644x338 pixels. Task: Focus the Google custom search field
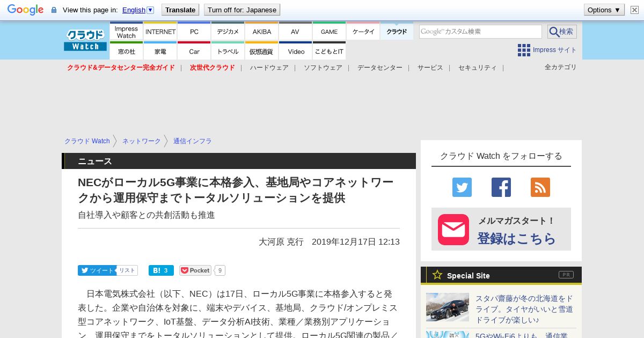pyautogui.click(x=480, y=32)
